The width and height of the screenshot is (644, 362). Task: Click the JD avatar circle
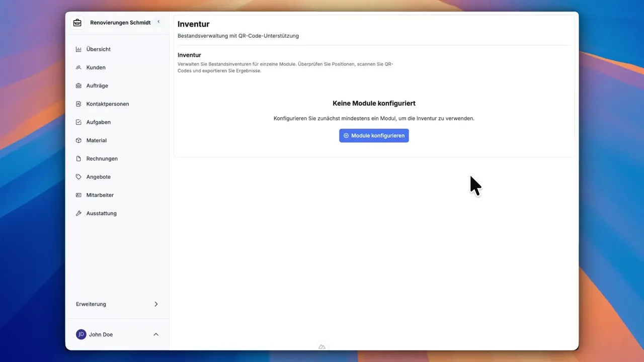point(81,334)
